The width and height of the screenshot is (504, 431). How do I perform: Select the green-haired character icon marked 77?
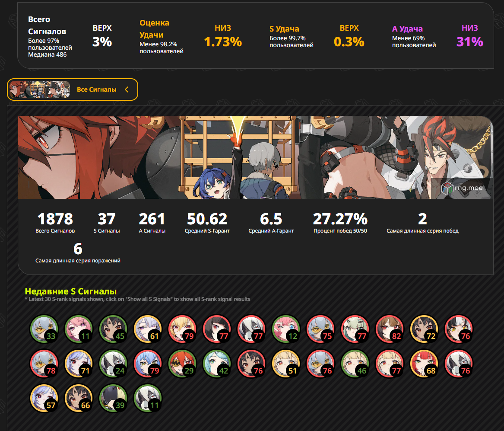[x=355, y=329]
